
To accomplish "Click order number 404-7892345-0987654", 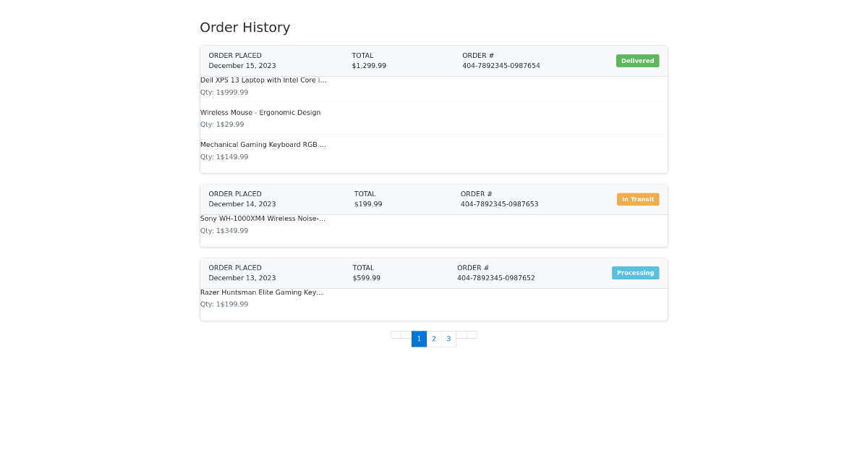I will tap(501, 65).
